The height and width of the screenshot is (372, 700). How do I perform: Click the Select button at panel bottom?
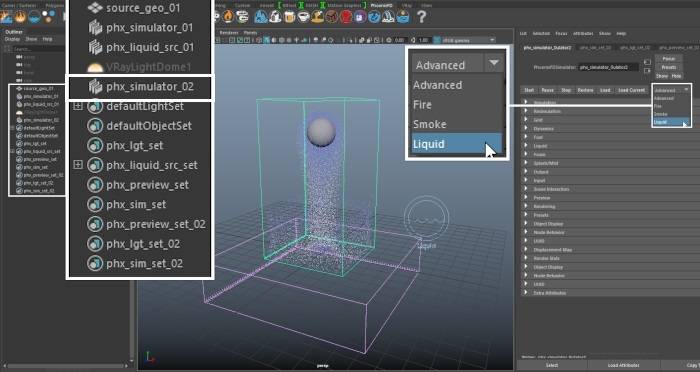click(552, 365)
